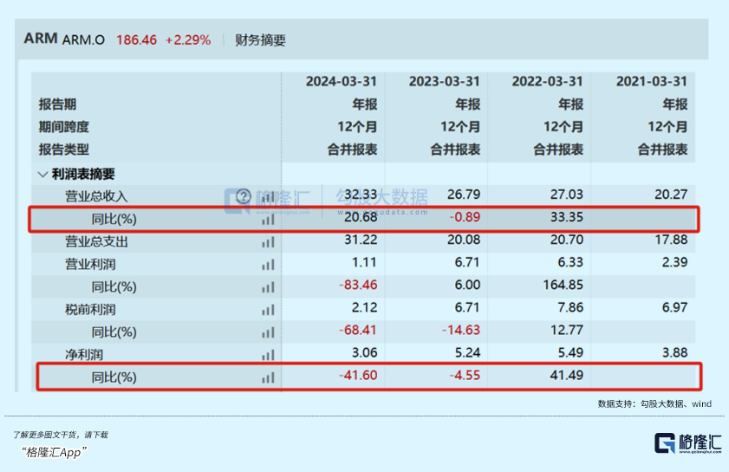Image resolution: width=729 pixels, height=472 pixels.
Task: Click the 营业总收入 row label
Action: click(x=96, y=197)
